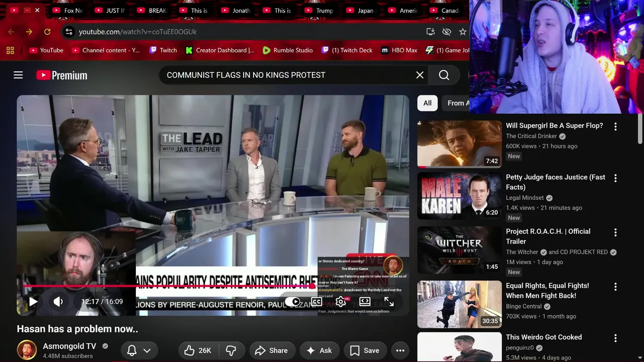Open 'Equal Rights, Equal Fights!' video title
This screenshot has height=362, width=644.
point(547,291)
